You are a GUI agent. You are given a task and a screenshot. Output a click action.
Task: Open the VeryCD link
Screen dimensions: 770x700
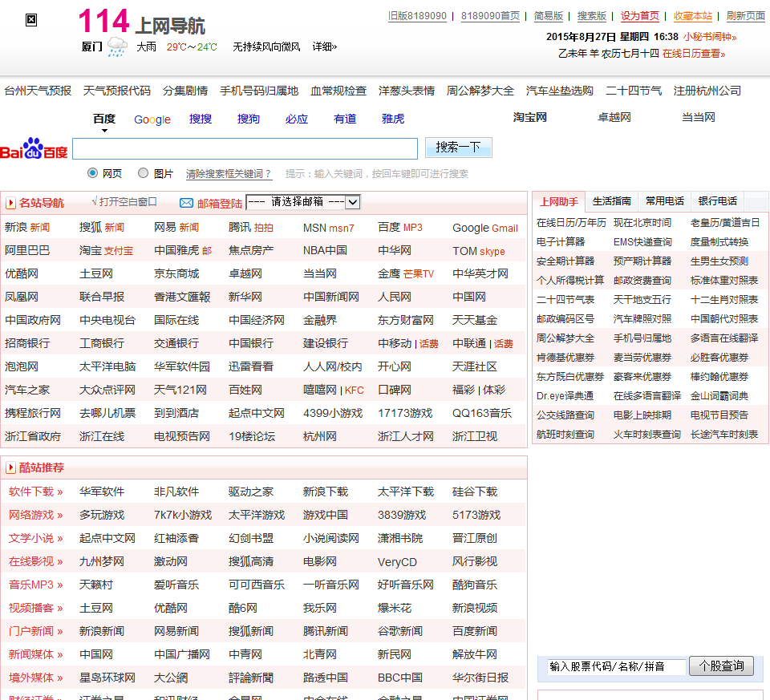[x=397, y=562]
